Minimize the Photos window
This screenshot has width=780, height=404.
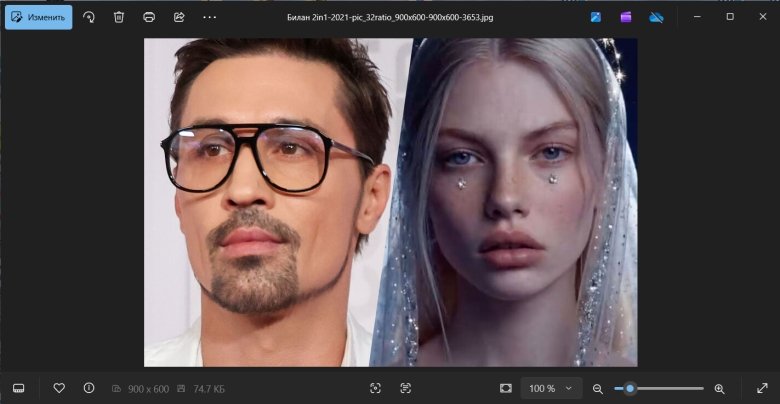tap(697, 17)
